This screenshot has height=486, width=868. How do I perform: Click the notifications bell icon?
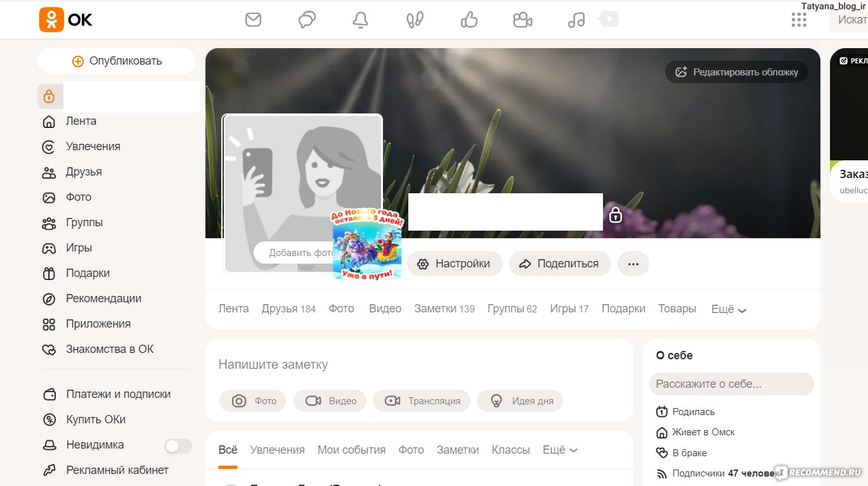pyautogui.click(x=360, y=20)
